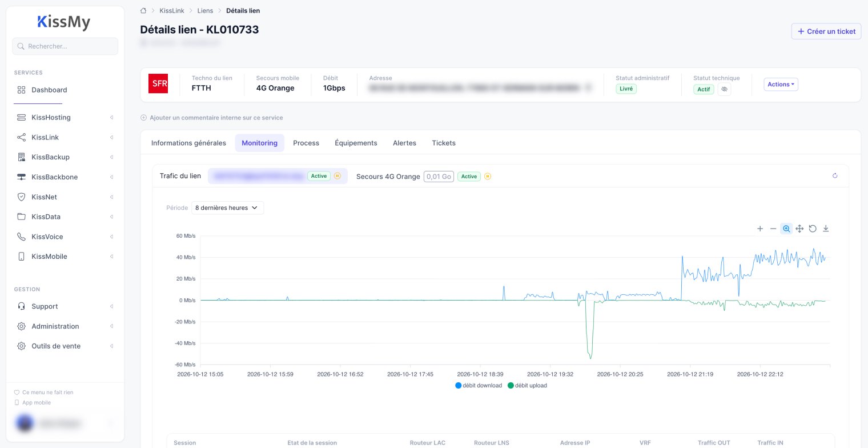Viewport: 868px width, 448px height.
Task: Expand the KissHosting menu chevron
Action: [112, 118]
